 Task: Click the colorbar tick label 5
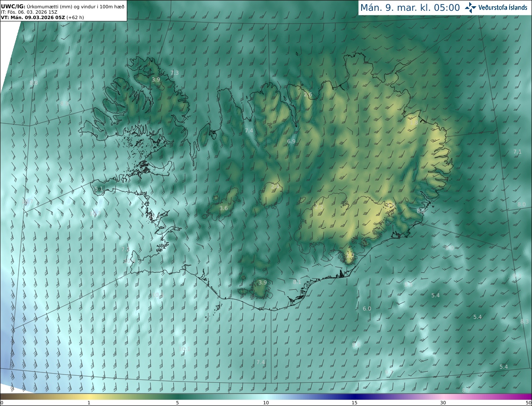click(x=177, y=403)
